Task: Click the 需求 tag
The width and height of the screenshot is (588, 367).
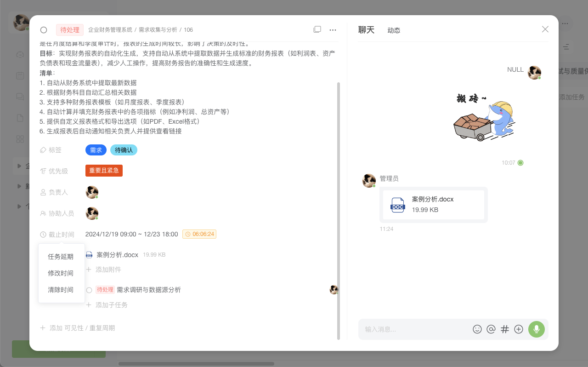Action: point(96,150)
